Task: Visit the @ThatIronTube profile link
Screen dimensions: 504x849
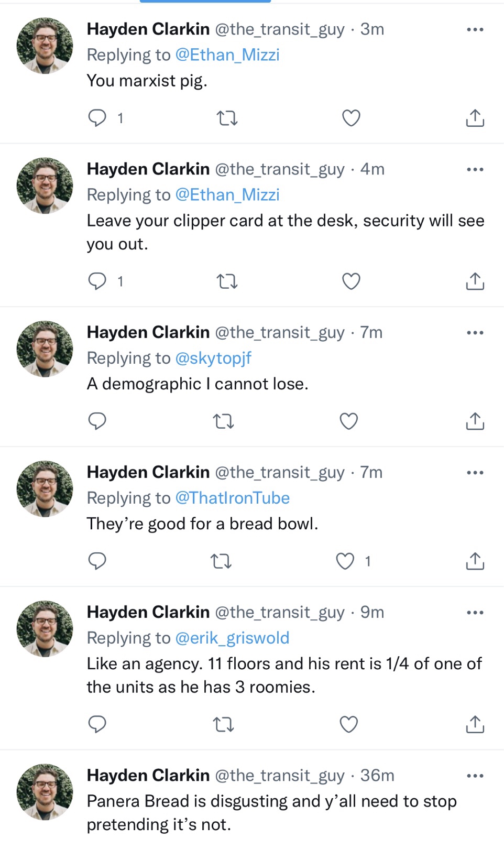Action: point(232,498)
